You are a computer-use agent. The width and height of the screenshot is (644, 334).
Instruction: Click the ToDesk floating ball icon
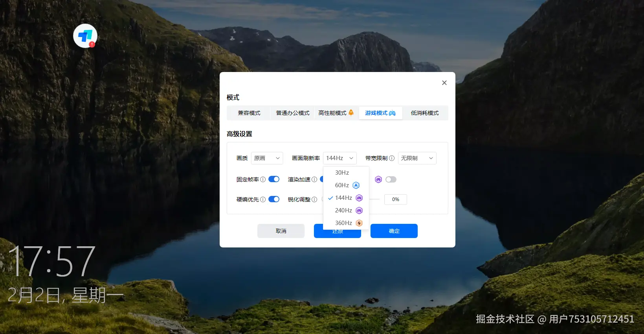(x=85, y=36)
